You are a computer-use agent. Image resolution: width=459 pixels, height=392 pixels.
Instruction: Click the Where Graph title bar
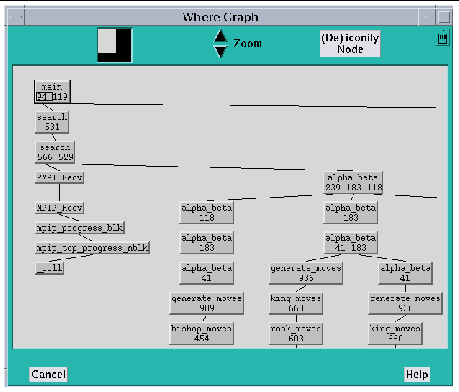click(x=221, y=17)
